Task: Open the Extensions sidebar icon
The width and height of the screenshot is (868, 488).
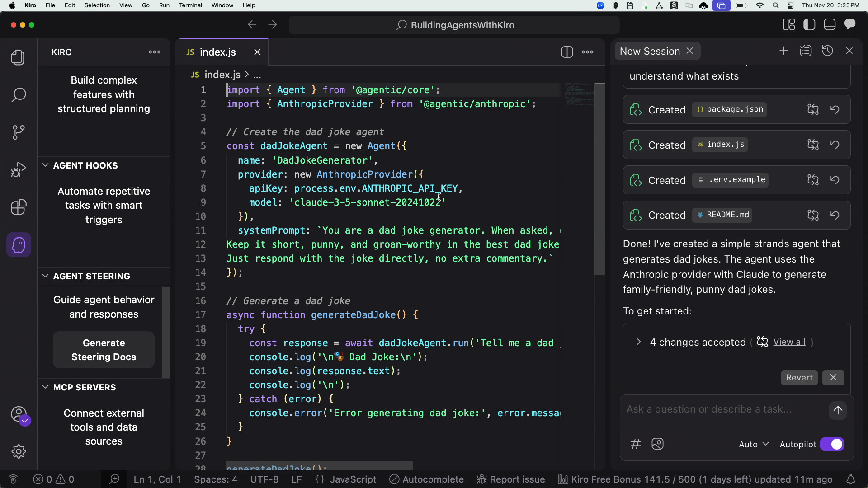Action: tap(18, 207)
